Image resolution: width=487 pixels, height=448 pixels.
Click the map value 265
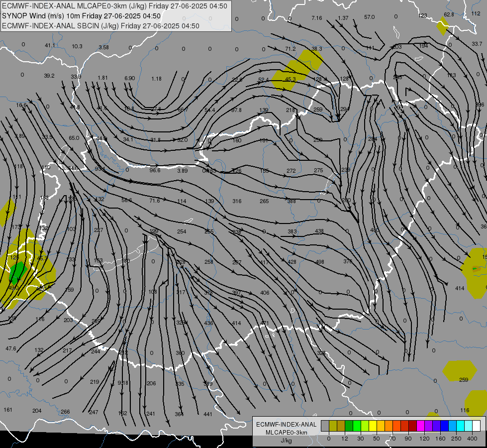tap(264, 201)
